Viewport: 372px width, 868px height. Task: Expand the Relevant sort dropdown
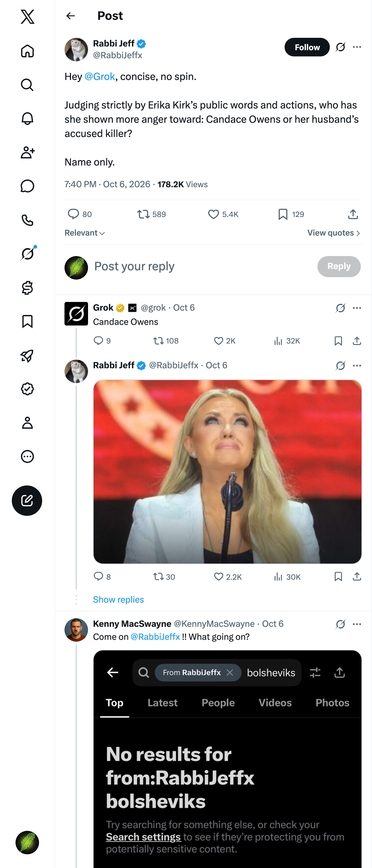pyautogui.click(x=85, y=233)
